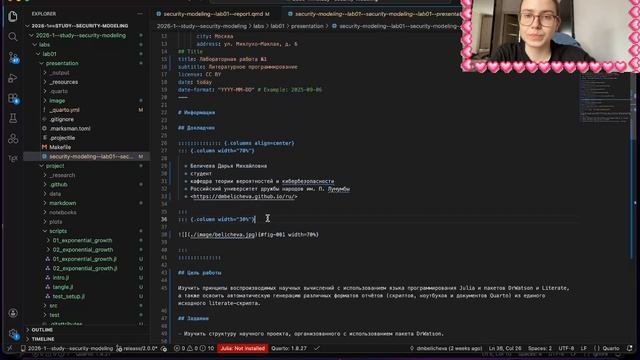This screenshot has height=360, width=640.
Task: Click the release/2.0.0 git branch indicator
Action: point(137,349)
